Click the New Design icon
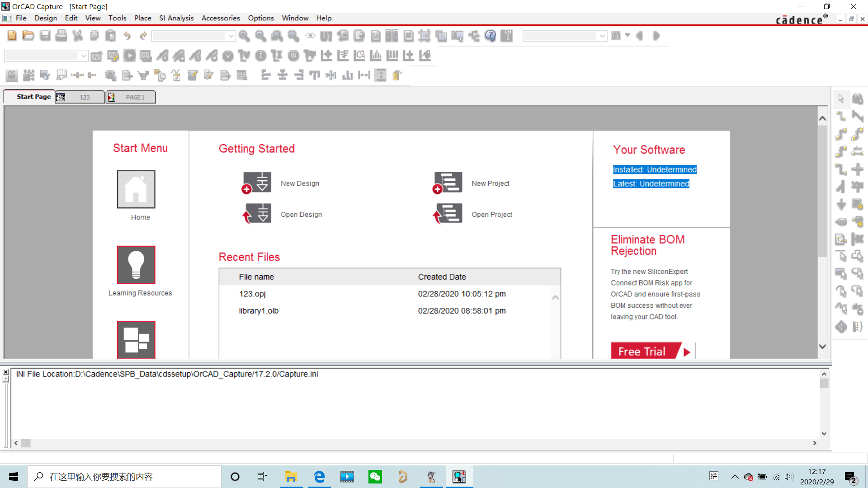Screen dimensions: 868x488 [x=256, y=183]
